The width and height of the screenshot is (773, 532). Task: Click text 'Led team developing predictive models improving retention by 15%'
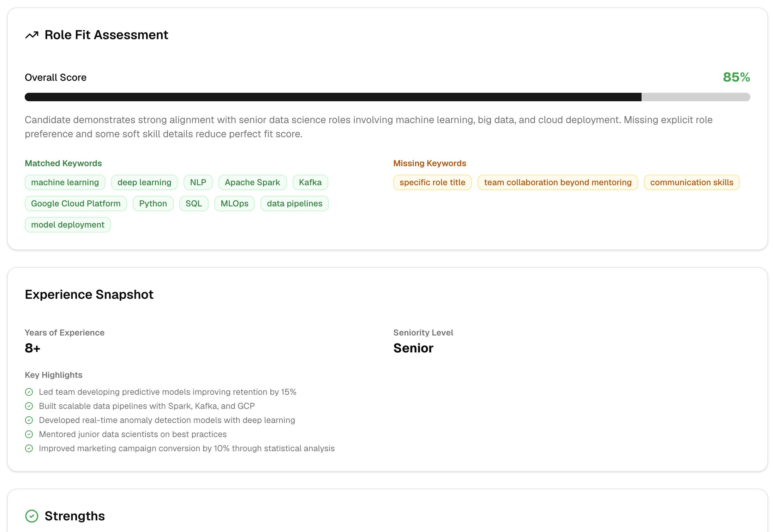click(168, 392)
